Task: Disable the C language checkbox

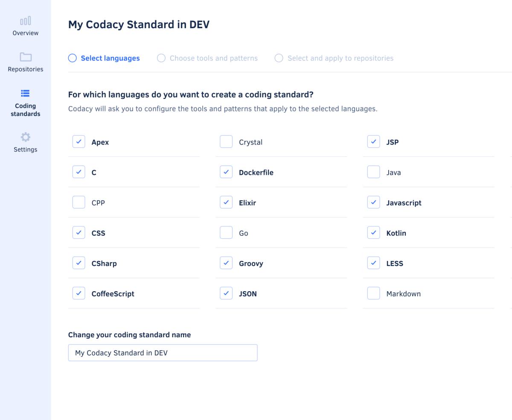Action: pos(79,171)
